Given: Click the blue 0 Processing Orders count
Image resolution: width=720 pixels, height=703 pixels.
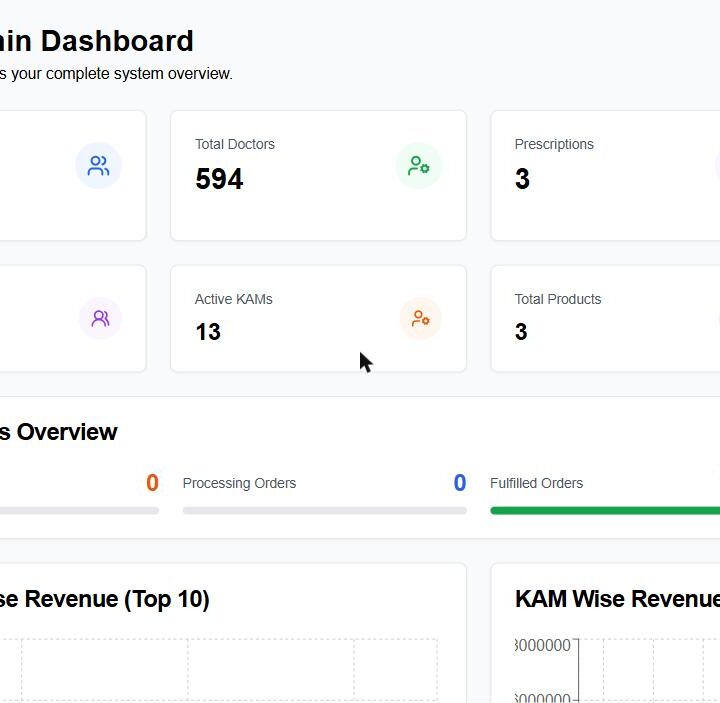Looking at the screenshot, I should pyautogui.click(x=460, y=483).
